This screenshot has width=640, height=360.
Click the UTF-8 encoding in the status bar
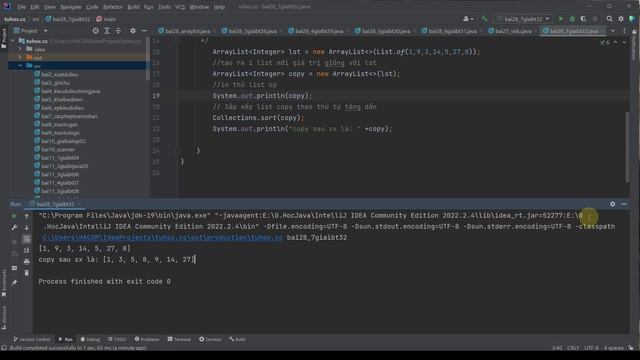(x=591, y=348)
